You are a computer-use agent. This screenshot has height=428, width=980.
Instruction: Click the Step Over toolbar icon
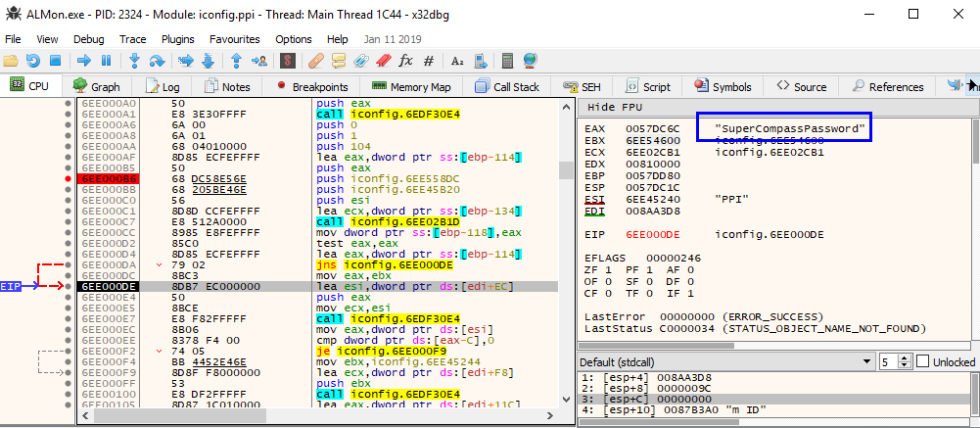pyautogui.click(x=157, y=61)
